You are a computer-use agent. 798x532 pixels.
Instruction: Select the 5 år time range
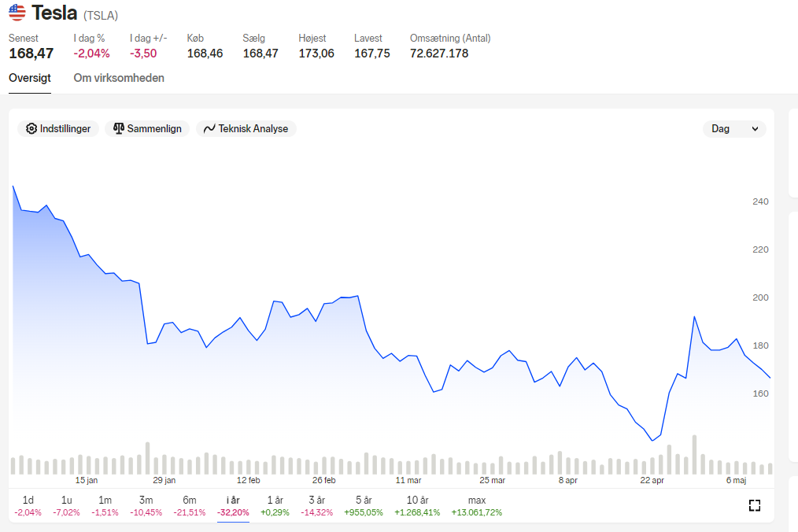pos(364,506)
